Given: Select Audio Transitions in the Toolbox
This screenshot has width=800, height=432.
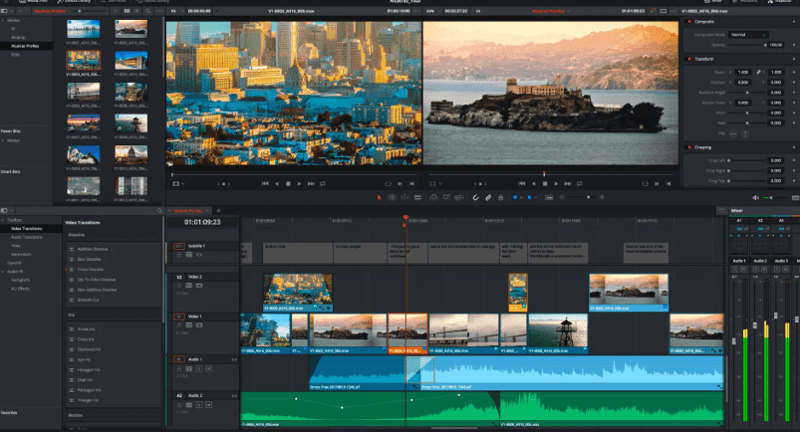Looking at the screenshot, I should click(x=28, y=237).
